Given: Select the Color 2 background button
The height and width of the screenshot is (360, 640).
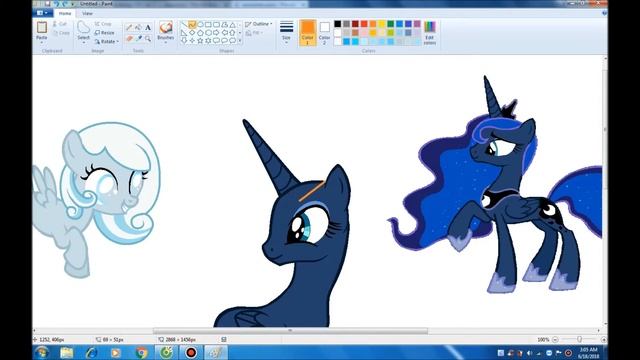Looking at the screenshot, I should [x=324, y=33].
